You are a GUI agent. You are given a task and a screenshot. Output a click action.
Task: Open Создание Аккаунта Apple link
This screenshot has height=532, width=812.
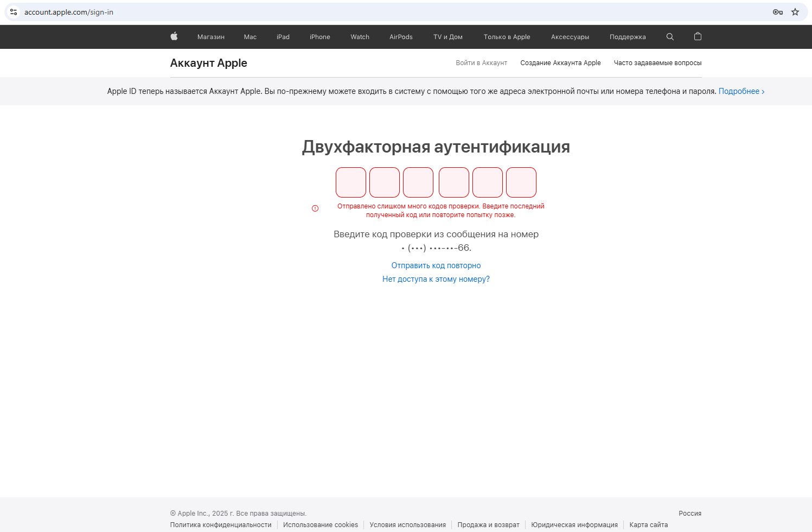(560, 63)
